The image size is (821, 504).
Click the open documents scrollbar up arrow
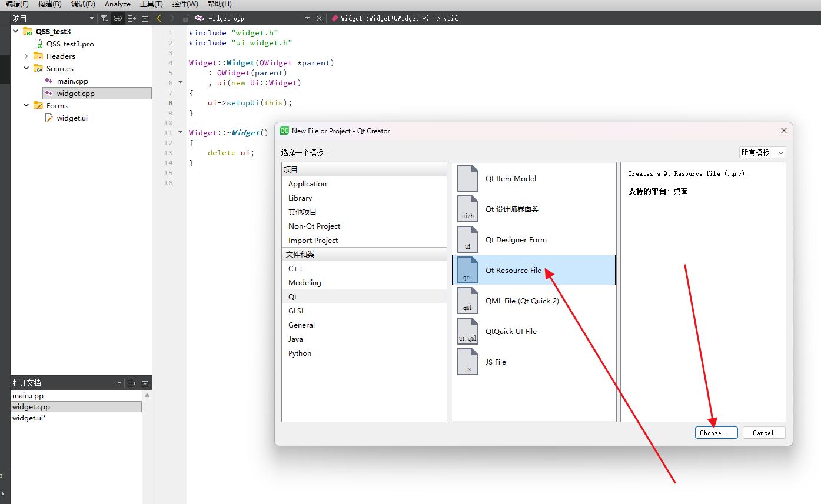coord(147,395)
